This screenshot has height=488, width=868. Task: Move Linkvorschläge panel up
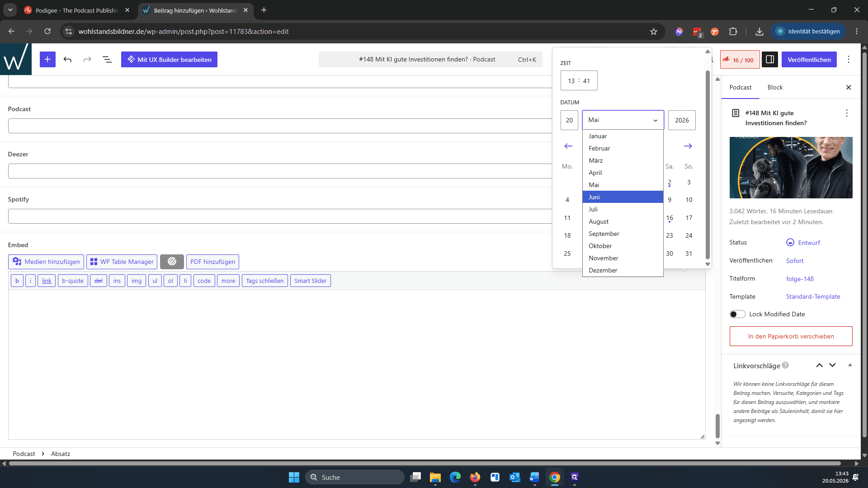pos(819,365)
